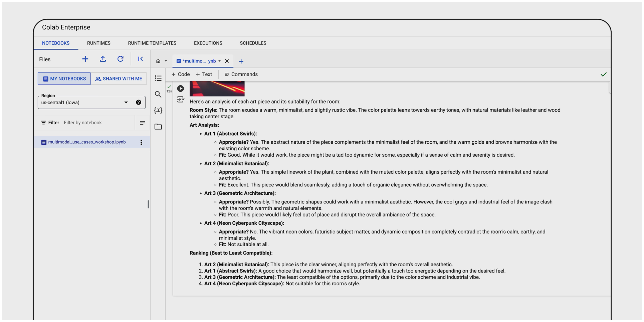Open the home button dropdown arrow
This screenshot has height=322, width=644.
pos(166,61)
